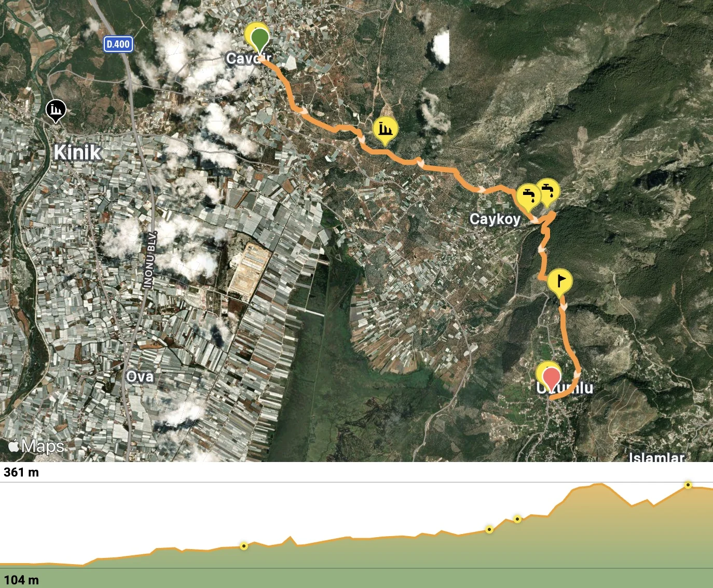The image size is (713, 588).
Task: Select the second waypoint dot on elevation profile
Action: (x=489, y=529)
